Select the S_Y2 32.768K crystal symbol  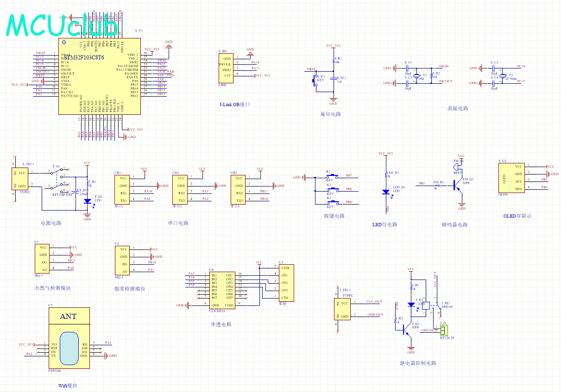tap(502, 75)
